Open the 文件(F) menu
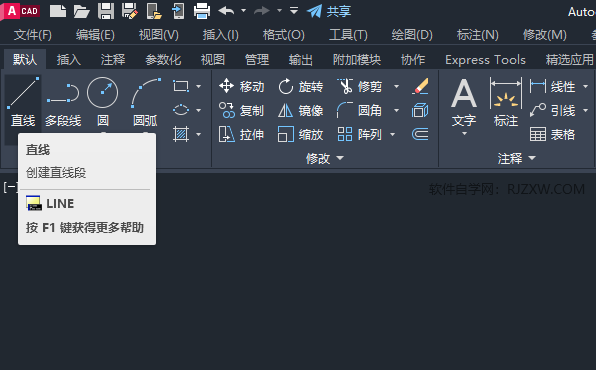The width and height of the screenshot is (596, 370). [33, 35]
